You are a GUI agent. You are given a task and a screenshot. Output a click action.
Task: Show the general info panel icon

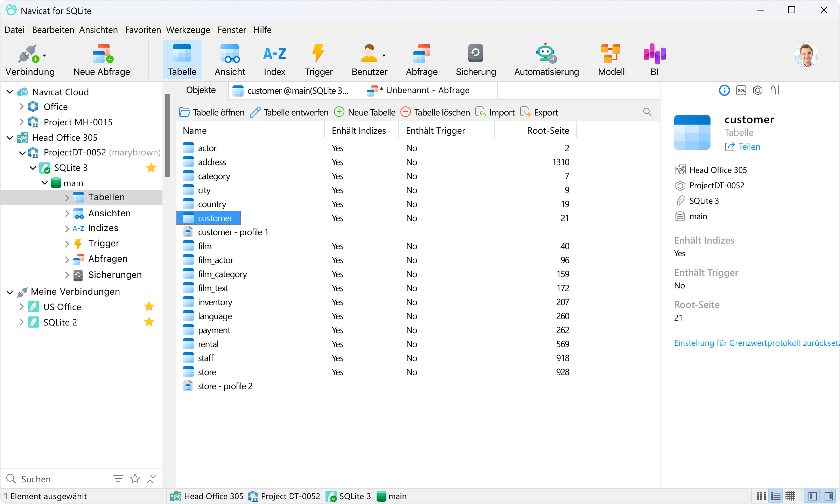point(724,90)
